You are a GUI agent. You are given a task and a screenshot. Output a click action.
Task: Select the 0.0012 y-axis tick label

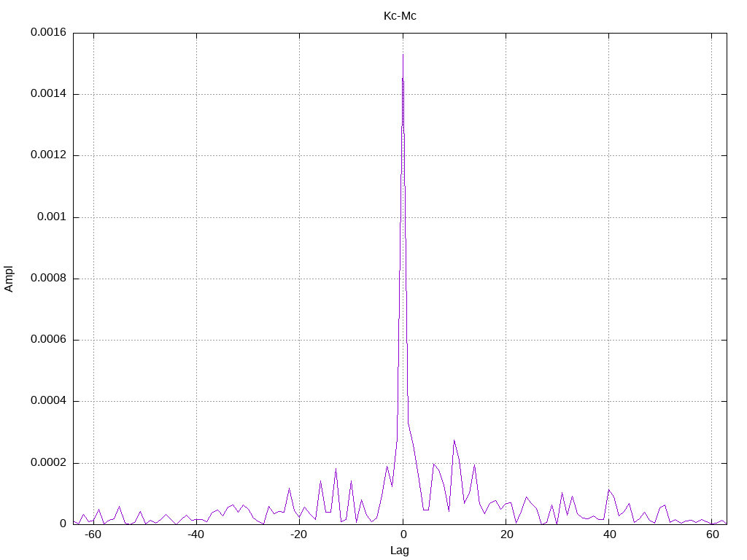(x=49, y=155)
